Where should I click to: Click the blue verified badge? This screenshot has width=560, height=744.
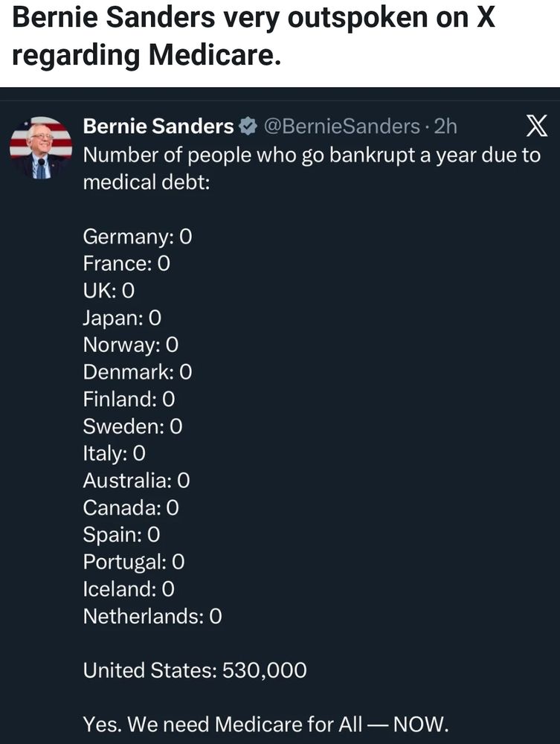coord(247,127)
